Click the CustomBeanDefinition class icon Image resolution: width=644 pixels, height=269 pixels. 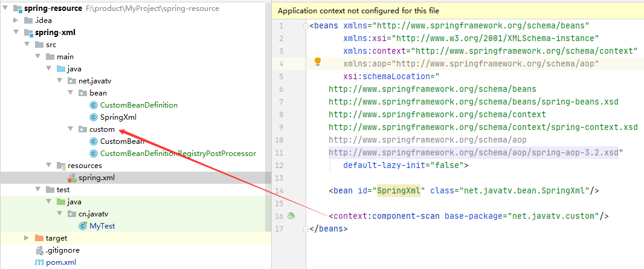[93, 105]
